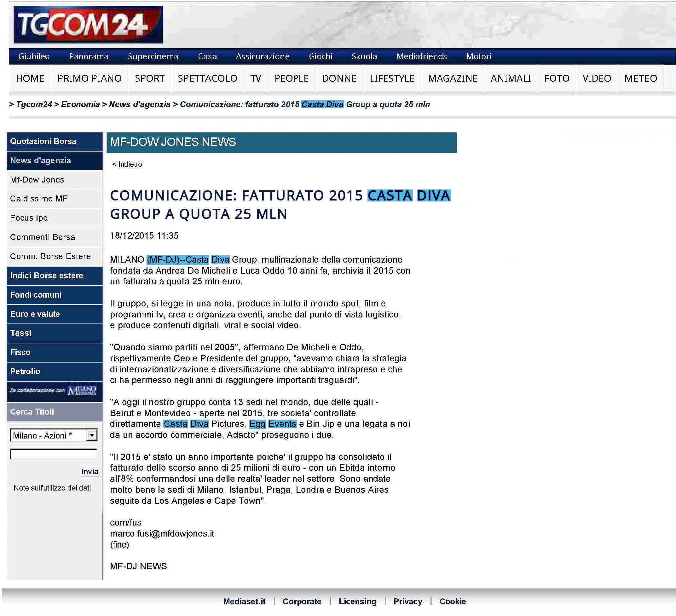This screenshot has width=676, height=616.
Task: Open the Milano - Azioni dropdown arrow
Action: (x=91, y=435)
